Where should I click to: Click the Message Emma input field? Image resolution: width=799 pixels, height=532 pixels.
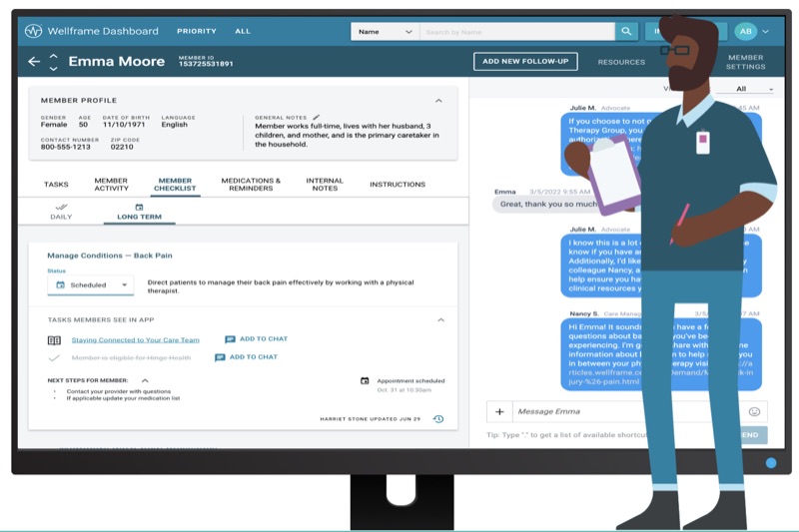(x=629, y=412)
